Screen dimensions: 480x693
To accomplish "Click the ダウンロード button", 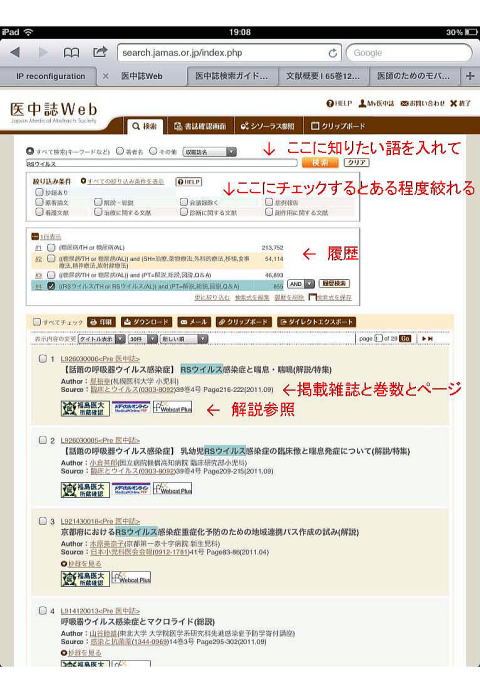I will click(x=146, y=322).
